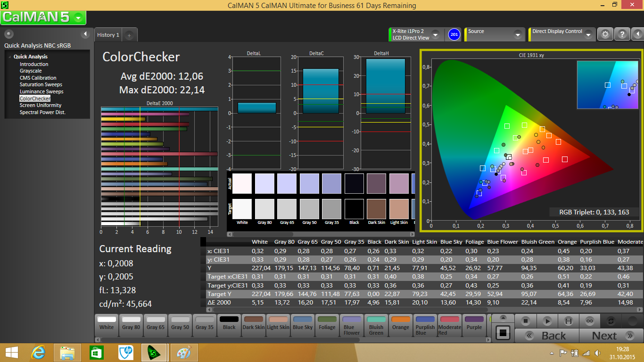Click the continuous read infinity icon
The width and height of the screenshot is (644, 362).
pyautogui.click(x=589, y=321)
